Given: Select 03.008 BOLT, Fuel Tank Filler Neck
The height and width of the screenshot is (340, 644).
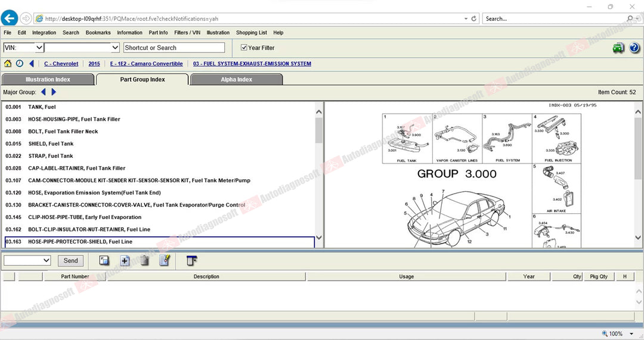Looking at the screenshot, I should tap(159, 132).
